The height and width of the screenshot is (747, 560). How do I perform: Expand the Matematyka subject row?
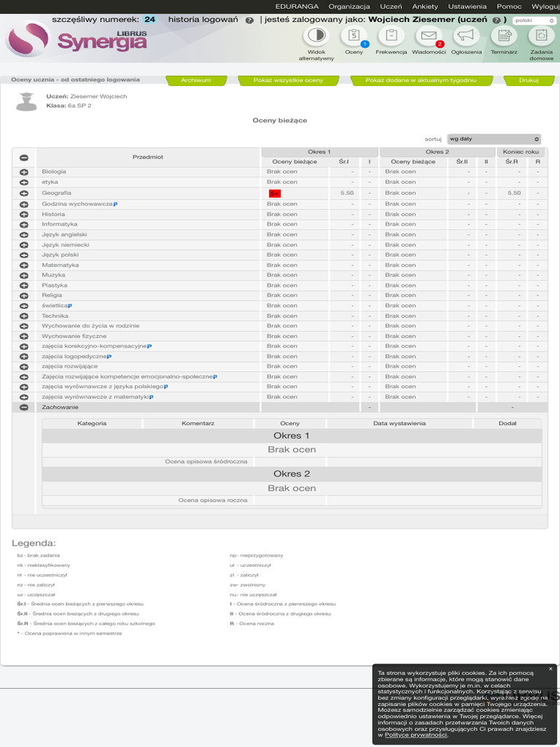pos(24,266)
